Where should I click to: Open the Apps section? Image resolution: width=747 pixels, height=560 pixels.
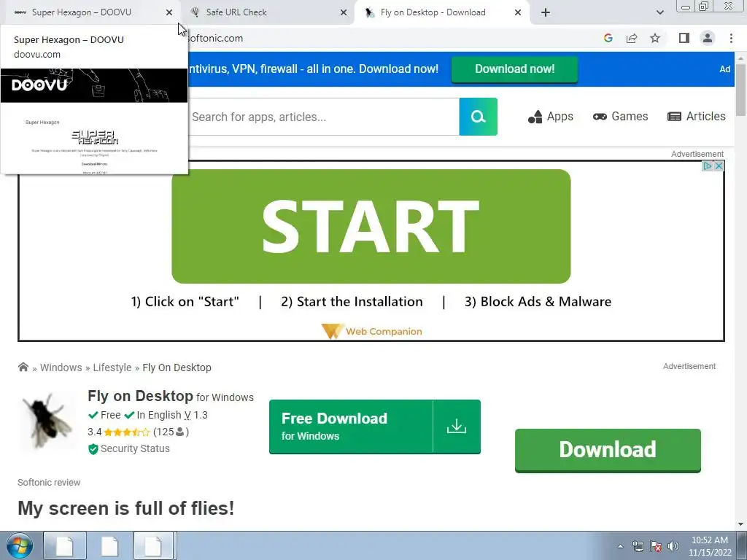[x=551, y=117]
